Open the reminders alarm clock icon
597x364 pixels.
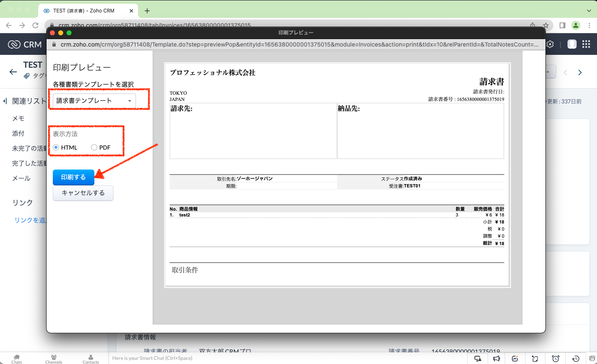(555, 359)
